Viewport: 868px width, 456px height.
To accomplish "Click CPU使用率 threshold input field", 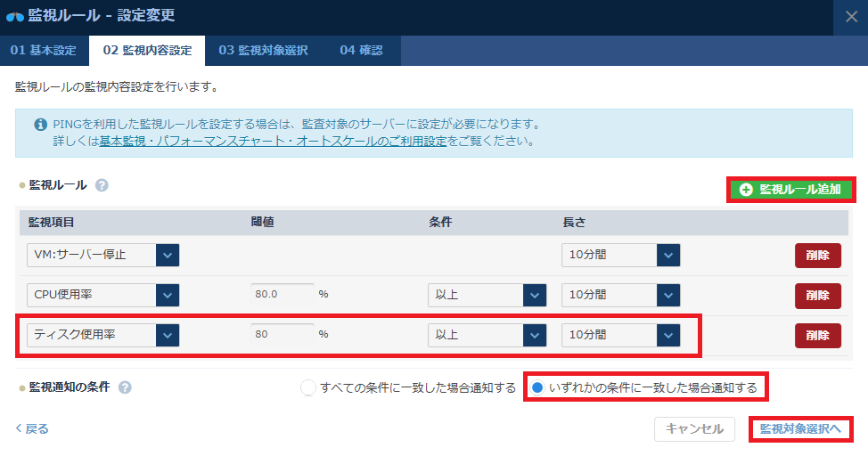I will click(x=282, y=295).
